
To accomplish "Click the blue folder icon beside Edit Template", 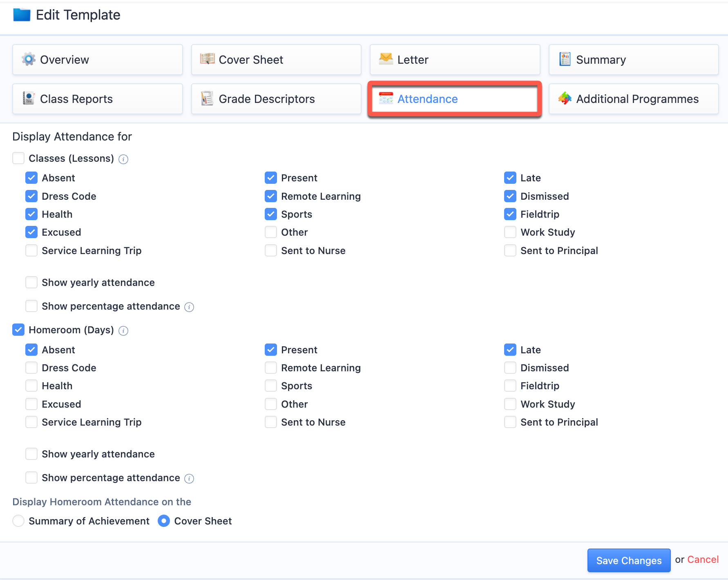I will tap(22, 15).
